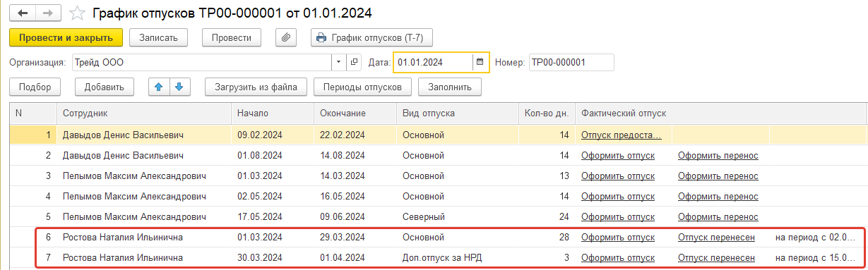Open the organization card icon next to Трейд ООО
This screenshot has width=868, height=270.
(x=354, y=62)
